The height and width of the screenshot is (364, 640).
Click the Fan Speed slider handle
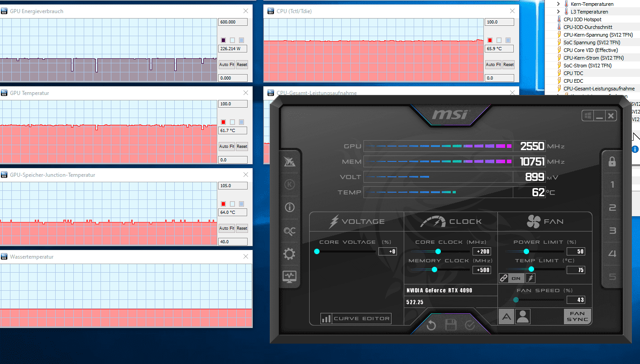[516, 300]
